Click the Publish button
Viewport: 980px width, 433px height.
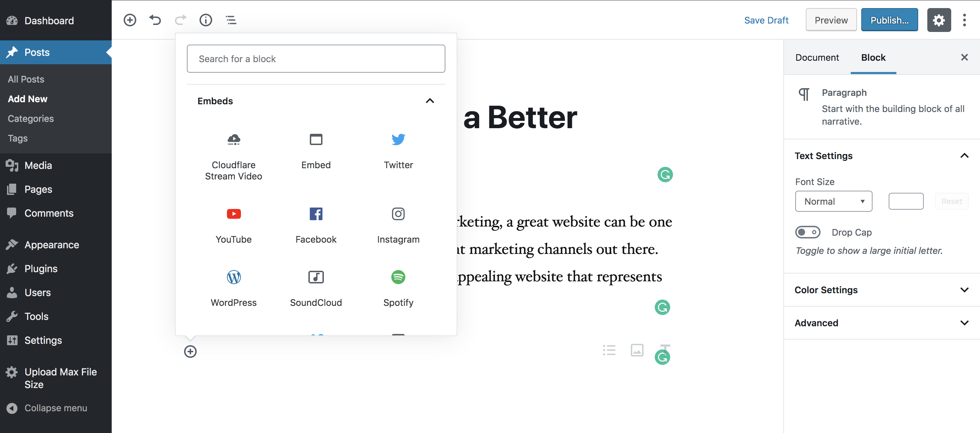[889, 20]
